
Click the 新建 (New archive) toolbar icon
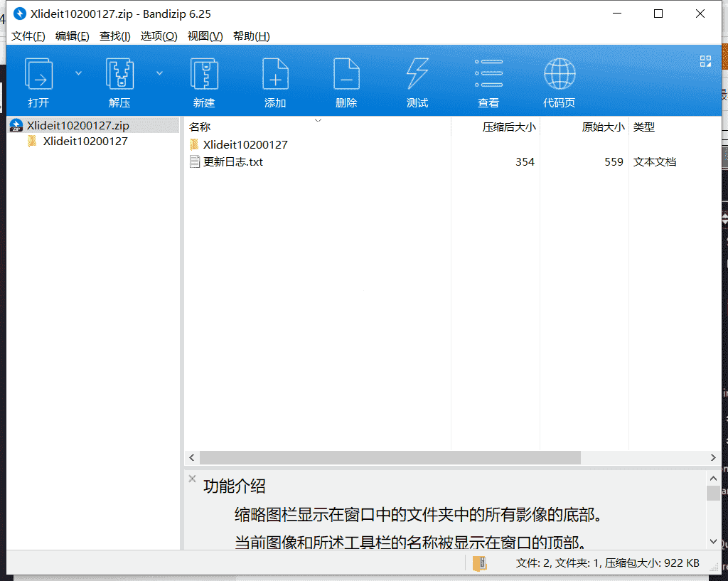pyautogui.click(x=204, y=74)
